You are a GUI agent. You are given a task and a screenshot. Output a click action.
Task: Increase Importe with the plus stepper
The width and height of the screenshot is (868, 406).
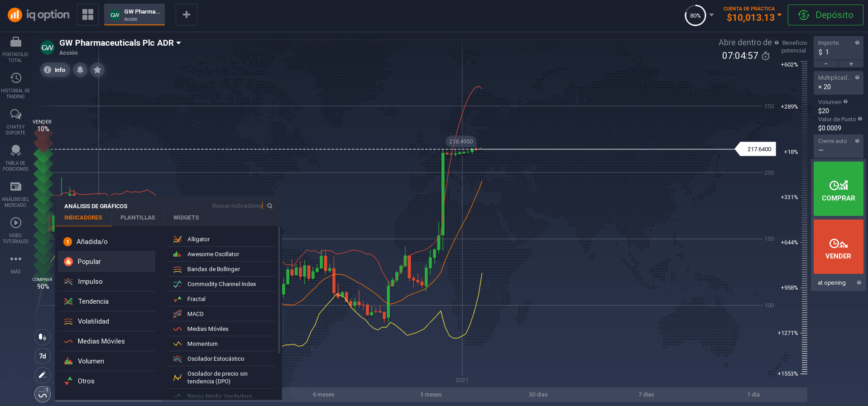tap(851, 64)
